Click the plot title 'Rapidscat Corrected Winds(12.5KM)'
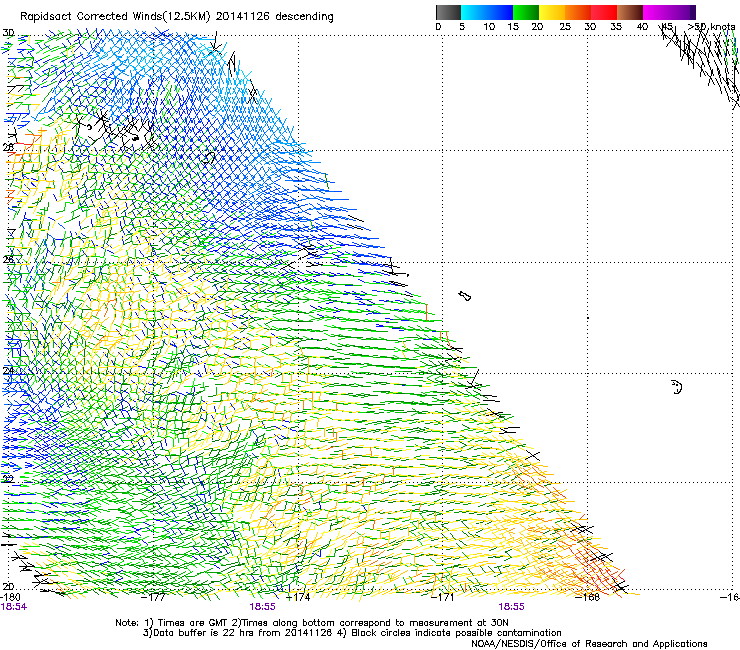The width and height of the screenshot is (740, 650). (115, 17)
